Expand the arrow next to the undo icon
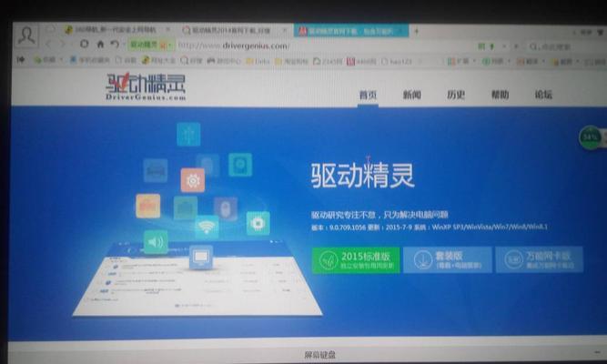This screenshot has height=364, width=607. [124, 45]
